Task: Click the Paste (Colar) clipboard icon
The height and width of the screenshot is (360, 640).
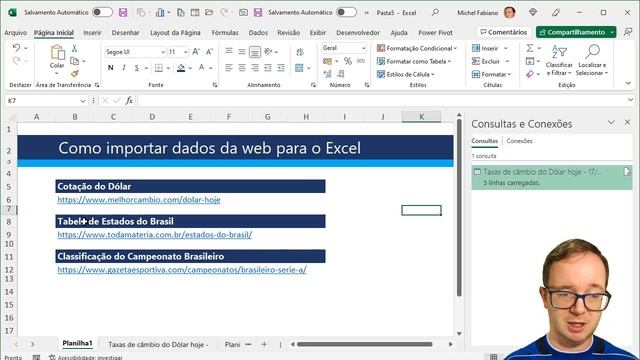Action: [x=57, y=53]
